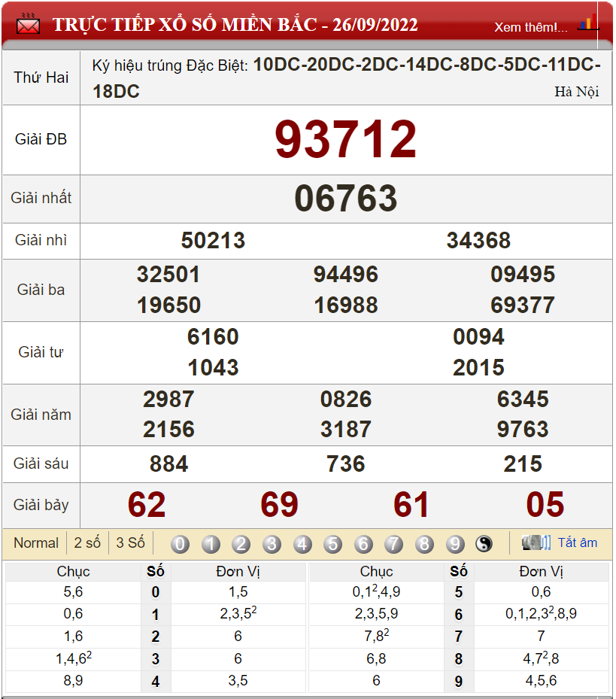The image size is (616, 699).
Task: Click the Tắt âm mute link
Action: [x=577, y=542]
